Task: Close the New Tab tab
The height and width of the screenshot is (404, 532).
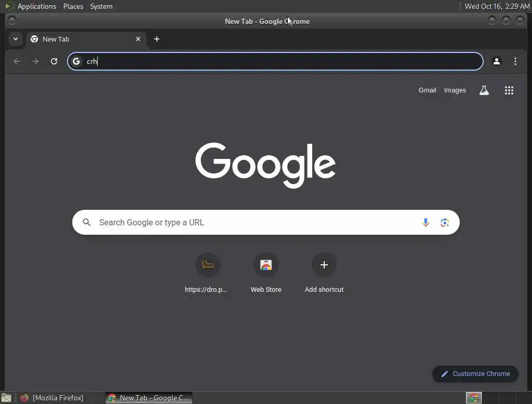Action: (x=138, y=39)
